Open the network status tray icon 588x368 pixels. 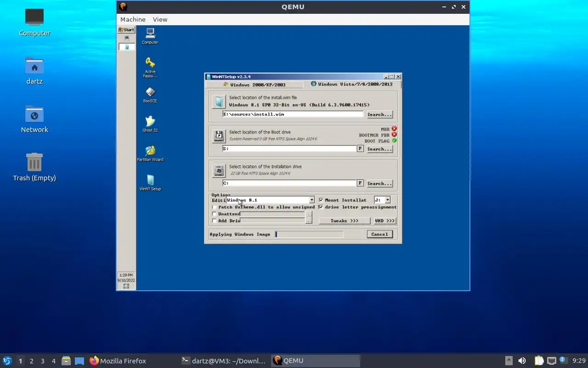click(x=551, y=361)
